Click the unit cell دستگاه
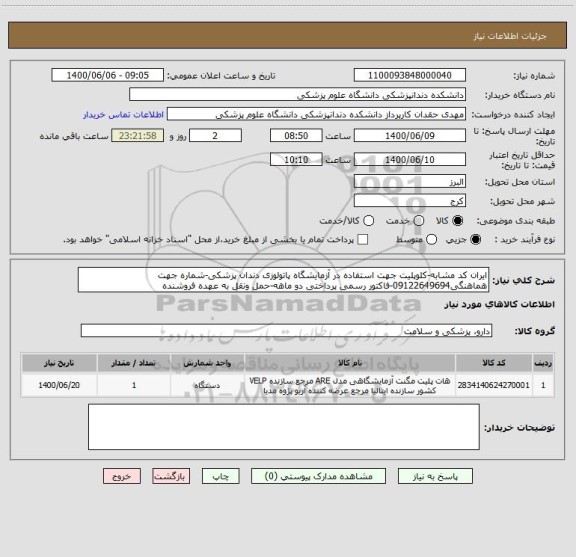 (x=208, y=385)
